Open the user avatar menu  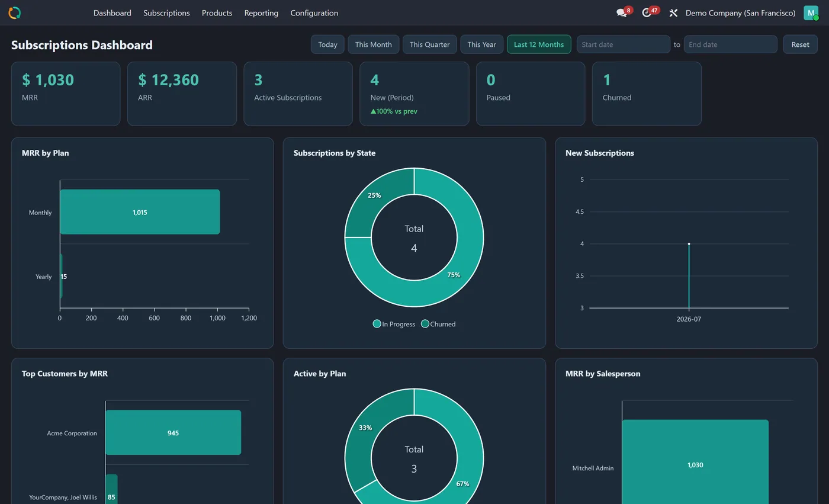pyautogui.click(x=811, y=12)
